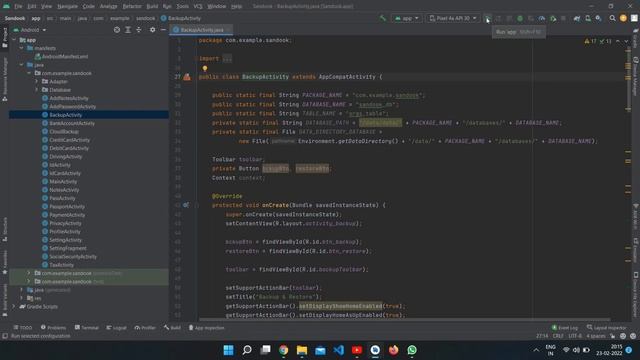
Task: Expand the Adapter package
Action: (36, 82)
